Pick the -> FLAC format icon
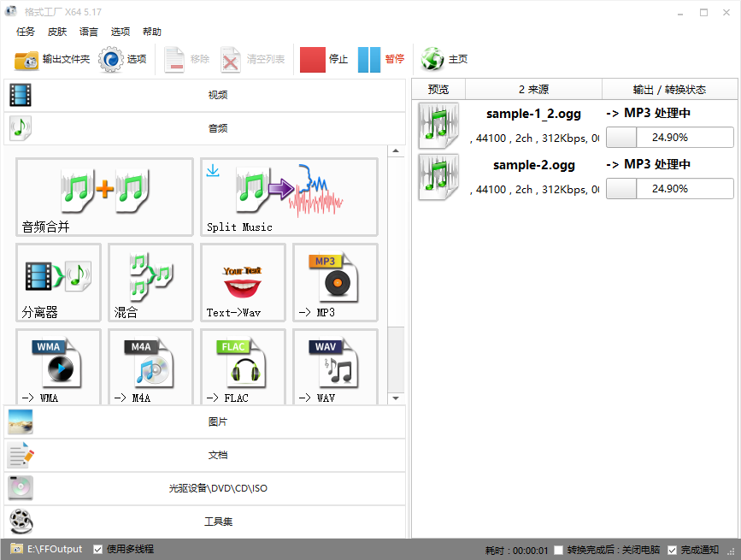 click(x=243, y=366)
